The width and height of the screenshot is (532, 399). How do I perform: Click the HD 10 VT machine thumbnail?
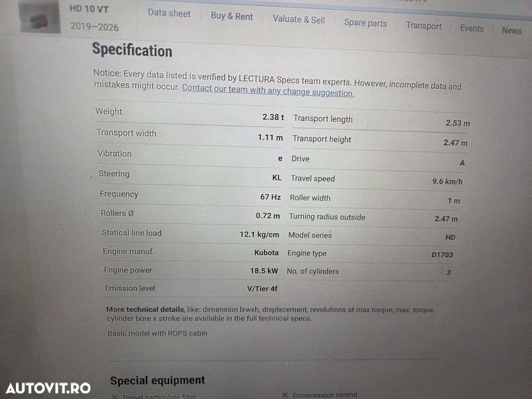coord(40,17)
